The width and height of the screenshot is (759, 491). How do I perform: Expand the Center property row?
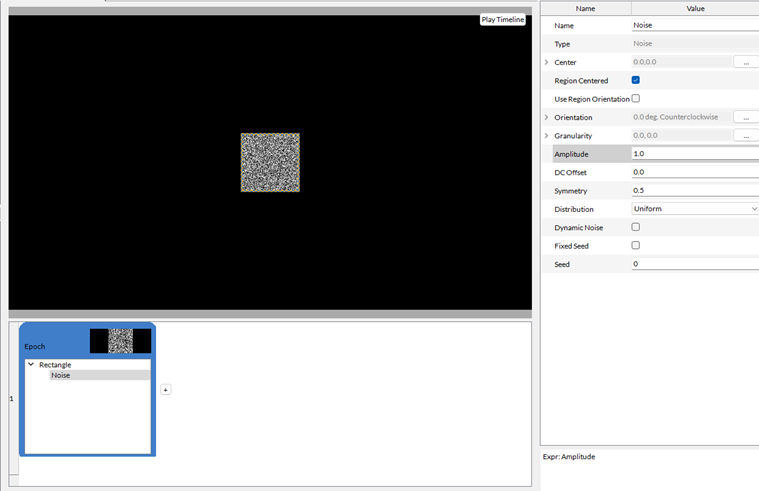click(x=546, y=62)
